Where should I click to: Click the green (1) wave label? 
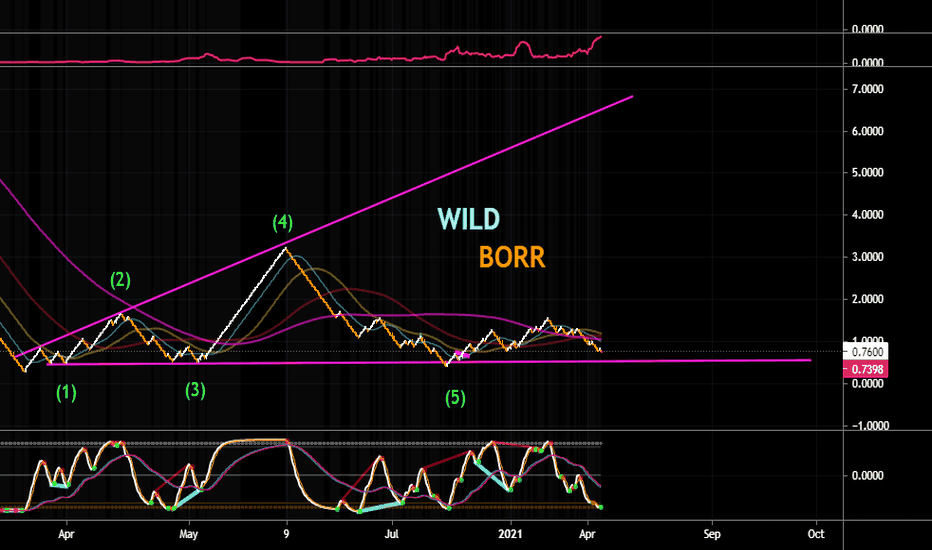click(66, 393)
